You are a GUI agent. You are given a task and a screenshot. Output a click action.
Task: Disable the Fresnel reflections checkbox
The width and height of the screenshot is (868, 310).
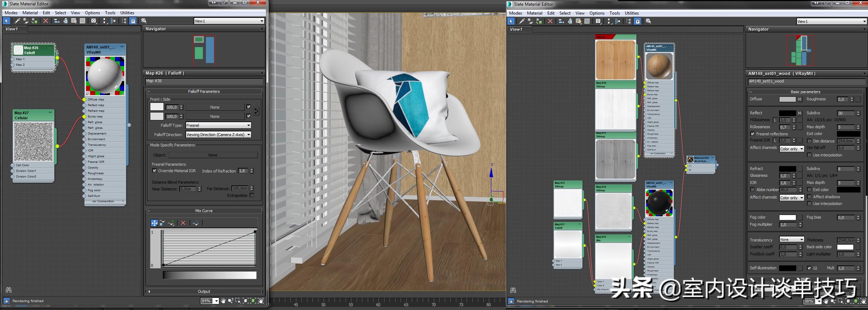tap(753, 134)
